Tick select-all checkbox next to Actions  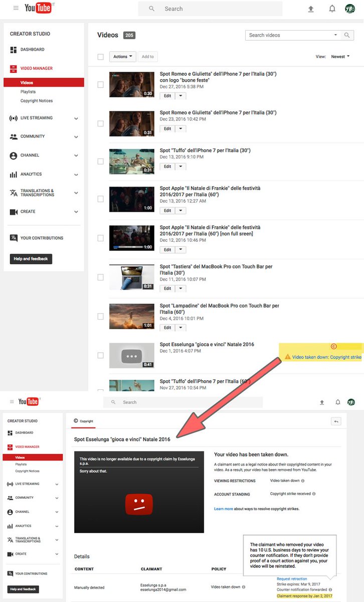tap(100, 57)
